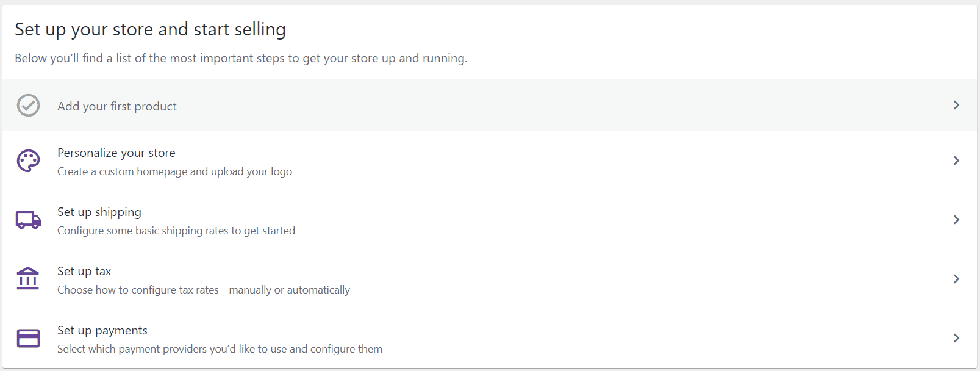Click Choose how to configure tax rates text
This screenshot has height=371, width=980.
click(204, 290)
